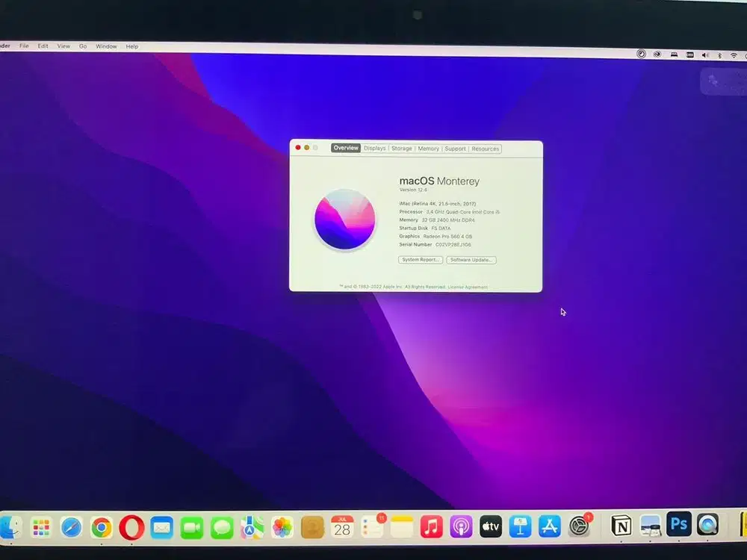Open the Mail app from the Dock
Image resolution: width=747 pixels, height=560 pixels.
[163, 527]
